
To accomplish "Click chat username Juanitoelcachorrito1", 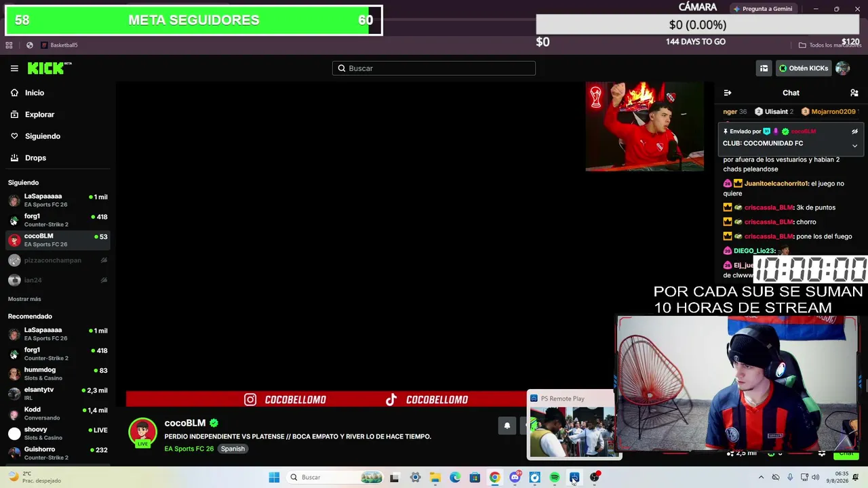I will pyautogui.click(x=776, y=184).
